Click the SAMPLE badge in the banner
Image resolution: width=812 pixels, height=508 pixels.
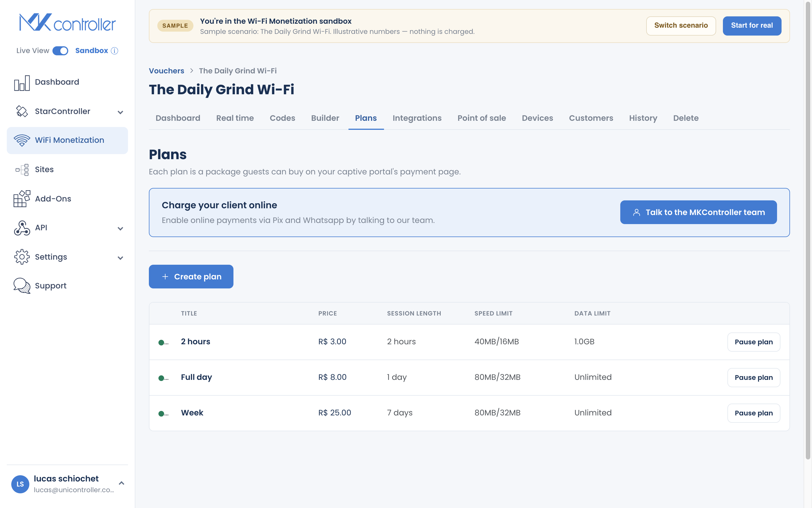[x=175, y=26]
